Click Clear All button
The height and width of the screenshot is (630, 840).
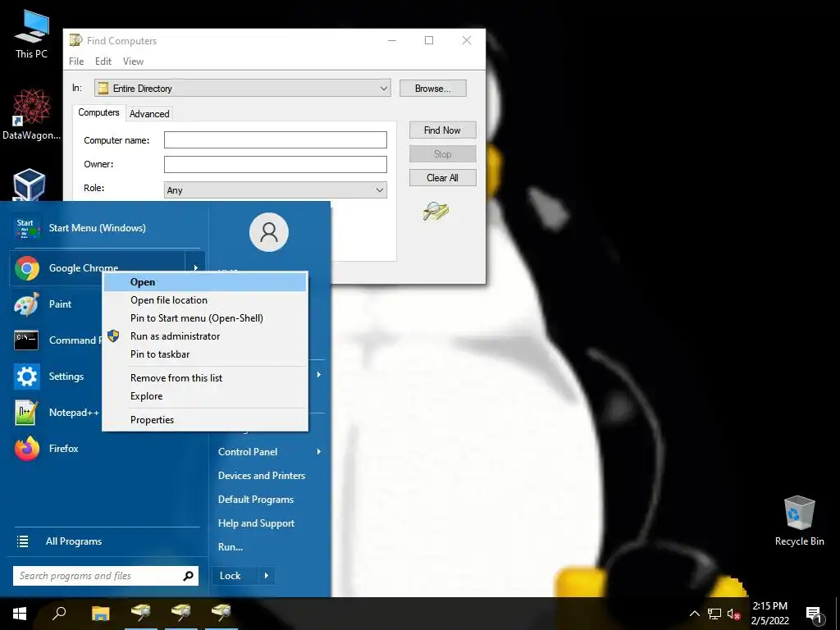pyautogui.click(x=442, y=178)
